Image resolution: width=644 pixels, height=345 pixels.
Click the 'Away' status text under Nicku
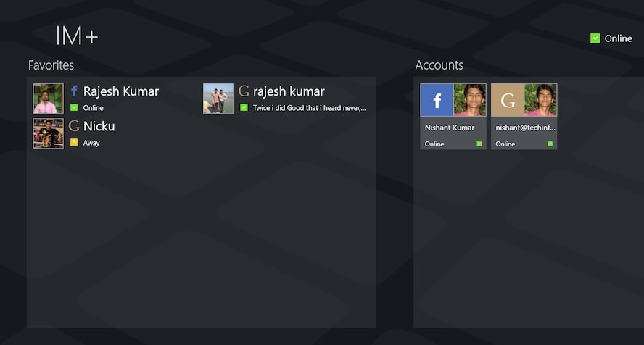point(91,143)
